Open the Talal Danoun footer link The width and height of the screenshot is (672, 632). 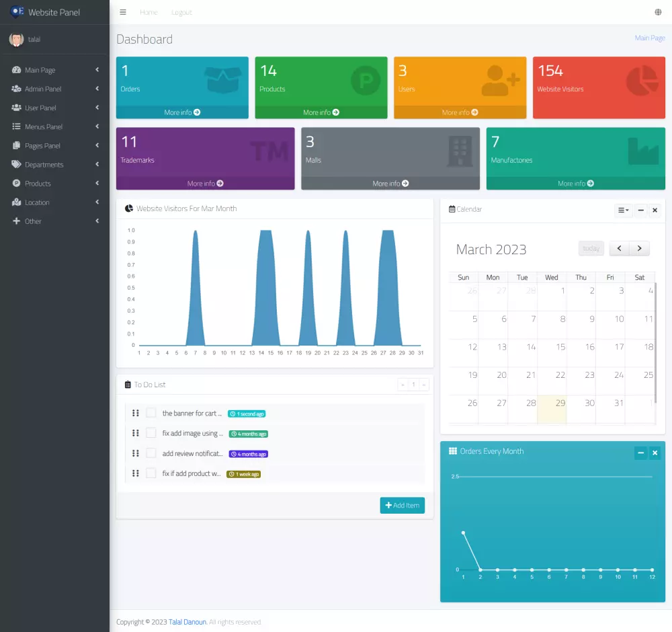click(x=187, y=622)
